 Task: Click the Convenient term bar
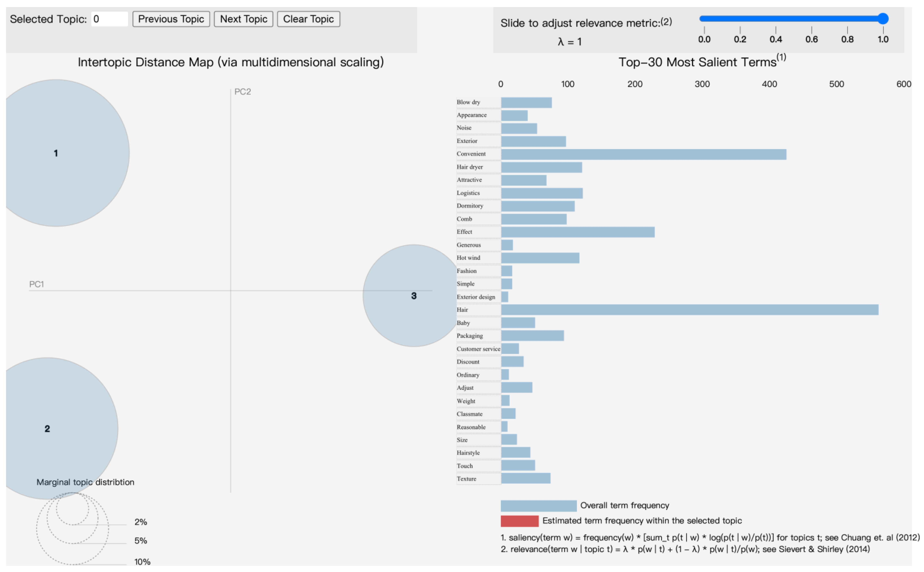click(643, 154)
